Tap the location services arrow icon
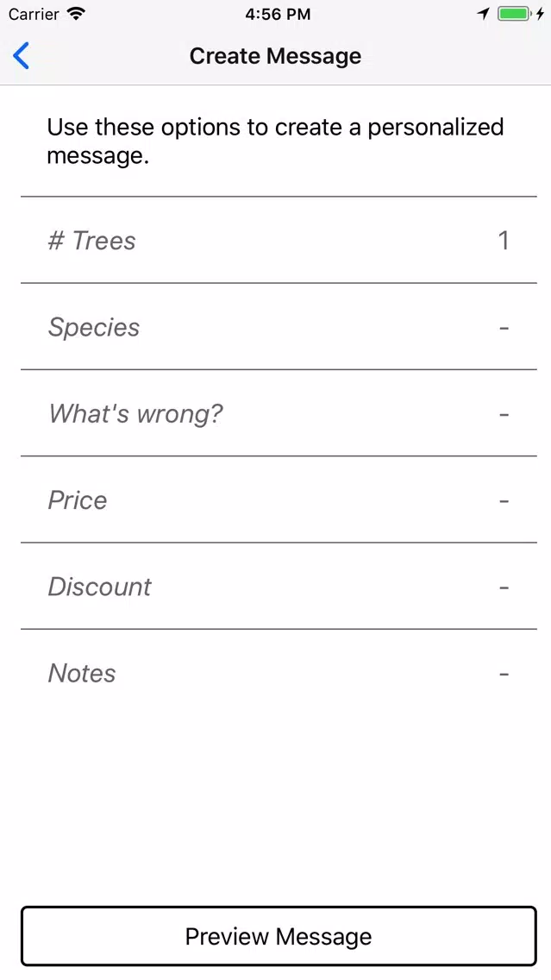 click(x=483, y=14)
